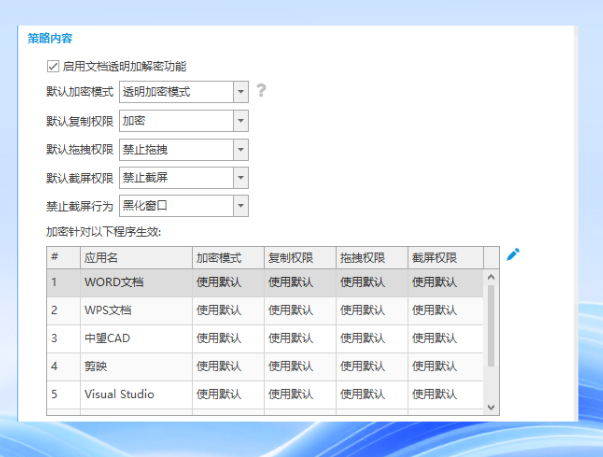The height and width of the screenshot is (457, 603).
Task: Click row number 3 cell
Action: 64,338
